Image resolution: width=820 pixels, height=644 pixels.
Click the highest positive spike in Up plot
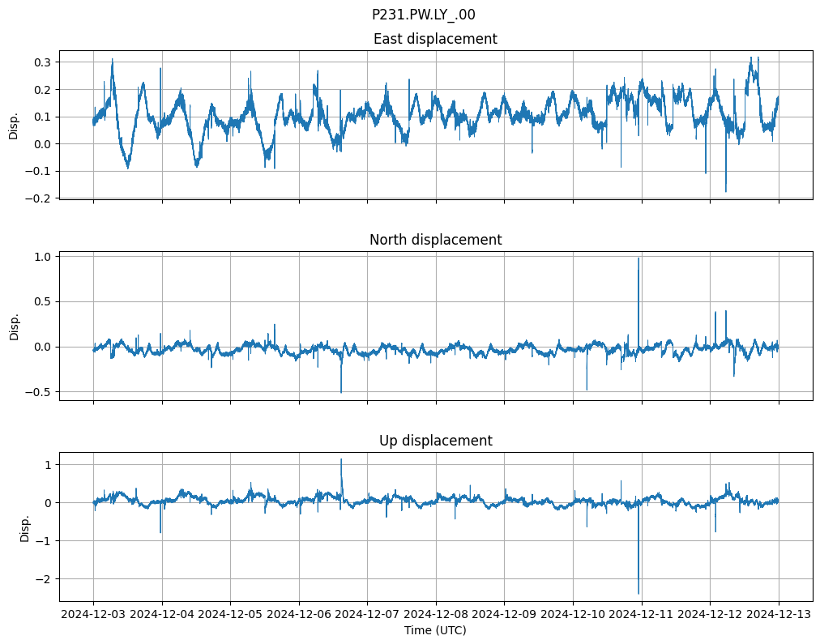coord(341,459)
